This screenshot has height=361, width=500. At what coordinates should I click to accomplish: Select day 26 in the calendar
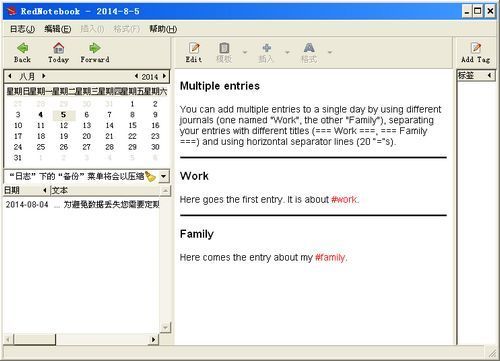pos(64,147)
